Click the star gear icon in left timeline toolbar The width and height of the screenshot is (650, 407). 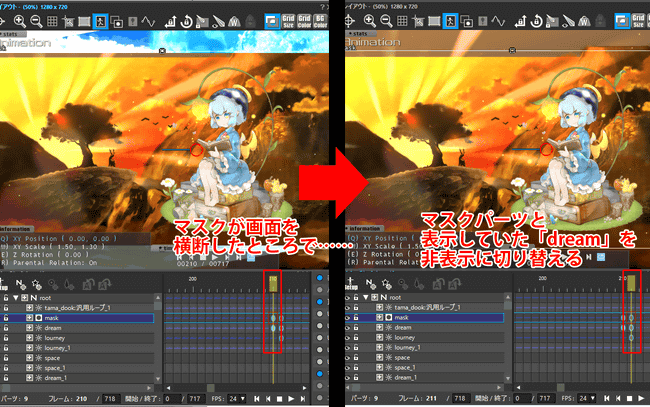pos(36,284)
